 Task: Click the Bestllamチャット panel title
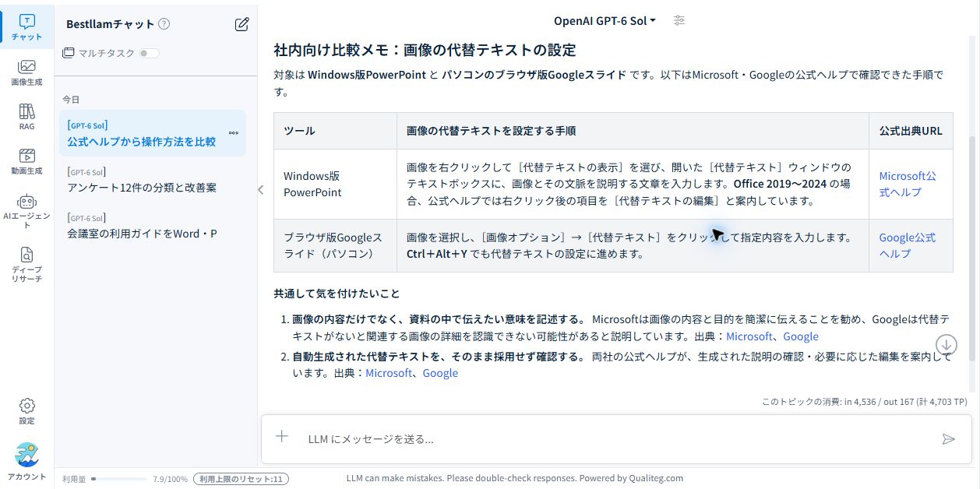(x=111, y=24)
